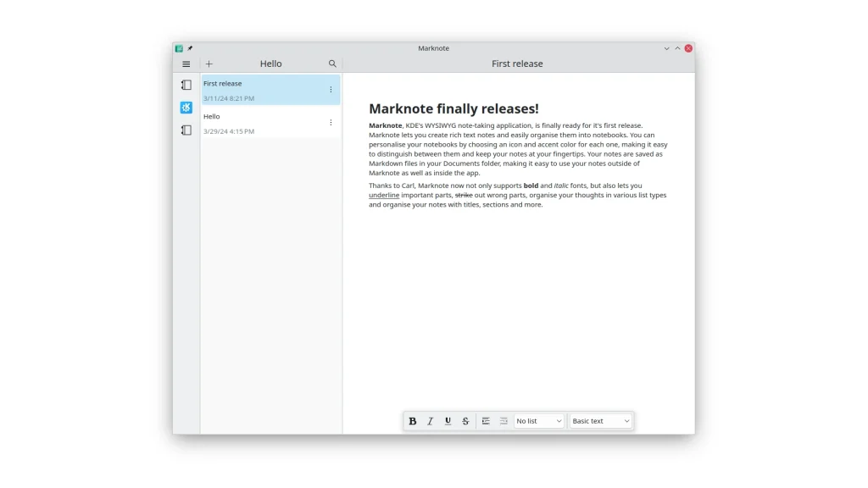Viewport: 868px width, 488px height.
Task: Increase indent of the list
Action: click(486, 421)
